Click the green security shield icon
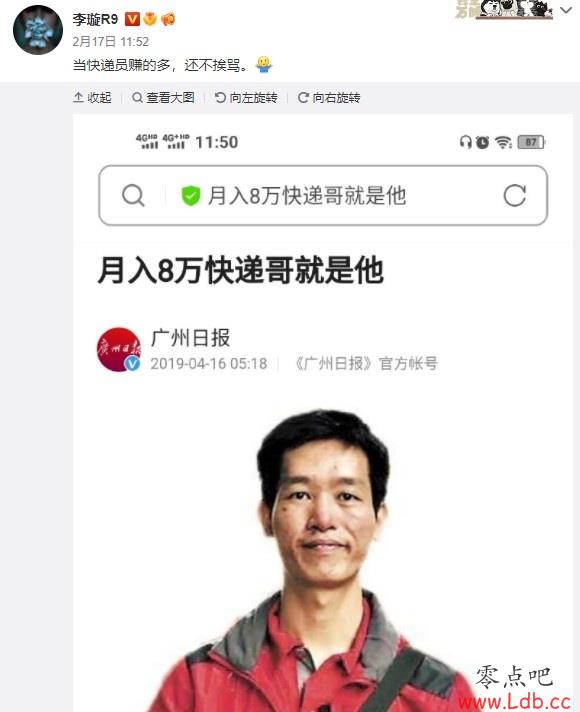 [191, 196]
